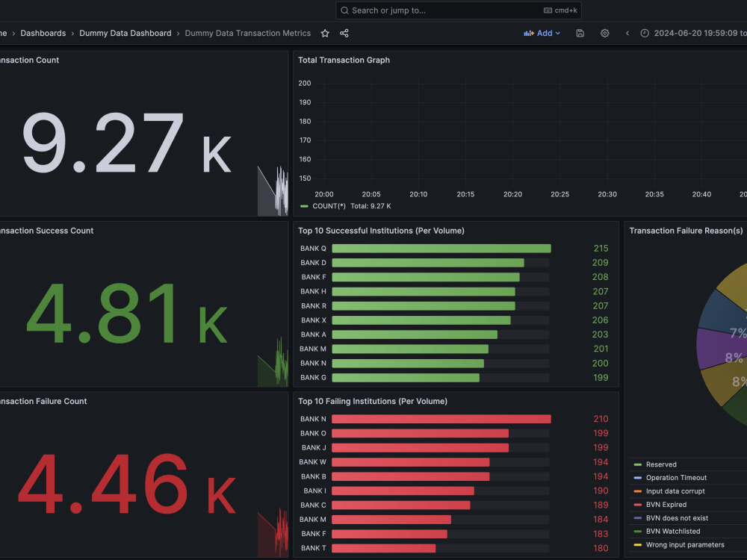Go to Dashboards breadcrumb
Image resolution: width=747 pixels, height=560 pixels.
[x=43, y=34]
